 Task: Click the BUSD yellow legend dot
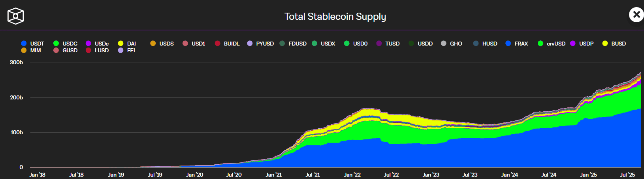coord(605,44)
